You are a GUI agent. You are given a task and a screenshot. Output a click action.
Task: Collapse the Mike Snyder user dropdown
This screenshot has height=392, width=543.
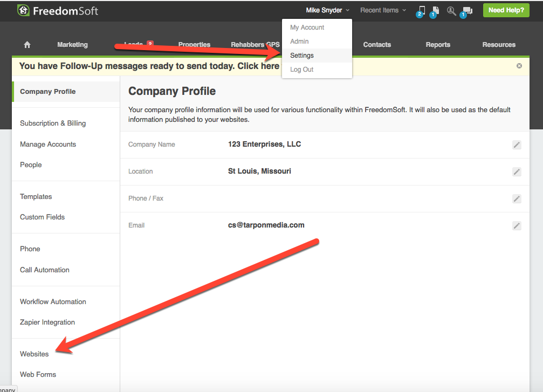coord(327,10)
